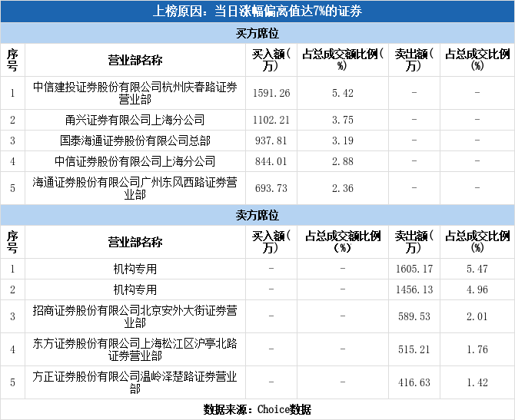This screenshot has width=515, height=420.
Task: Click ratio value 2.88
Action: (x=343, y=161)
